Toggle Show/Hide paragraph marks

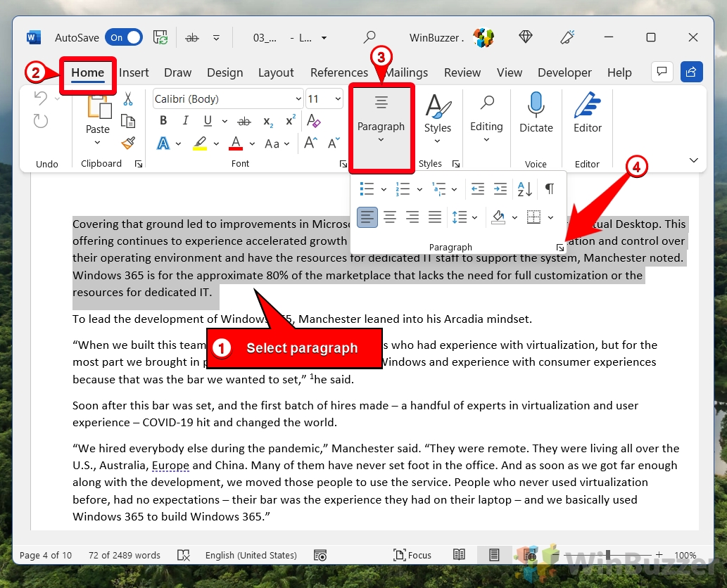(x=550, y=188)
